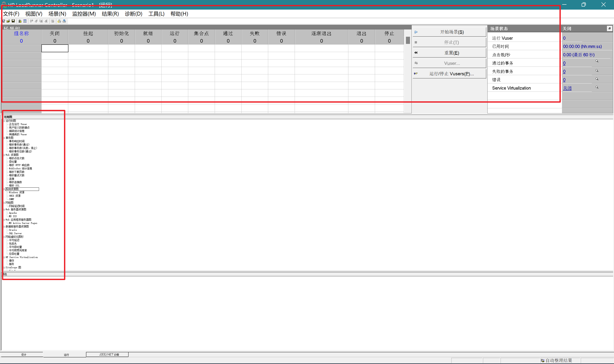Select 每秒点击次数 graph in tree

point(17,158)
